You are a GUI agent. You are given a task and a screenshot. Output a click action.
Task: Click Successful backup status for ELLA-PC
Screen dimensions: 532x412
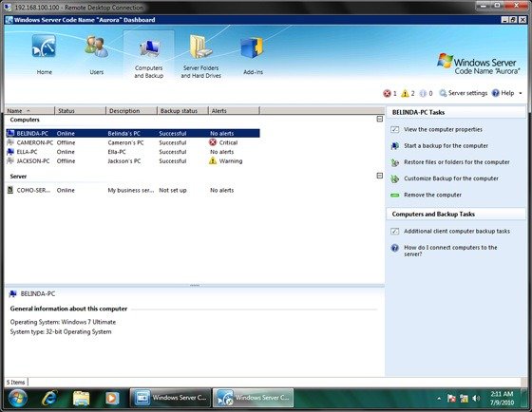pos(173,152)
